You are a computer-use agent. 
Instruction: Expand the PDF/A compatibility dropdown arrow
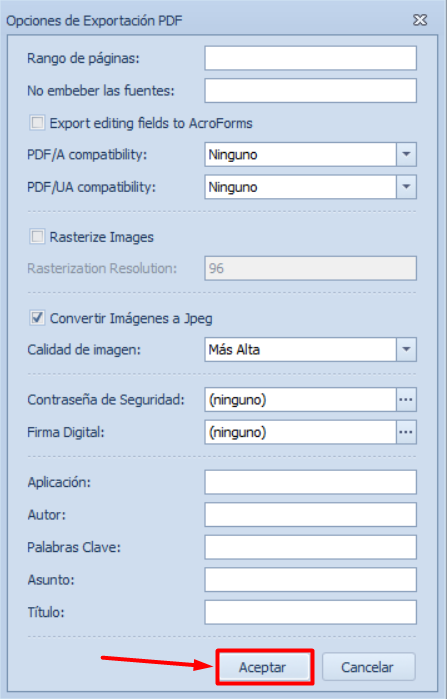406,154
